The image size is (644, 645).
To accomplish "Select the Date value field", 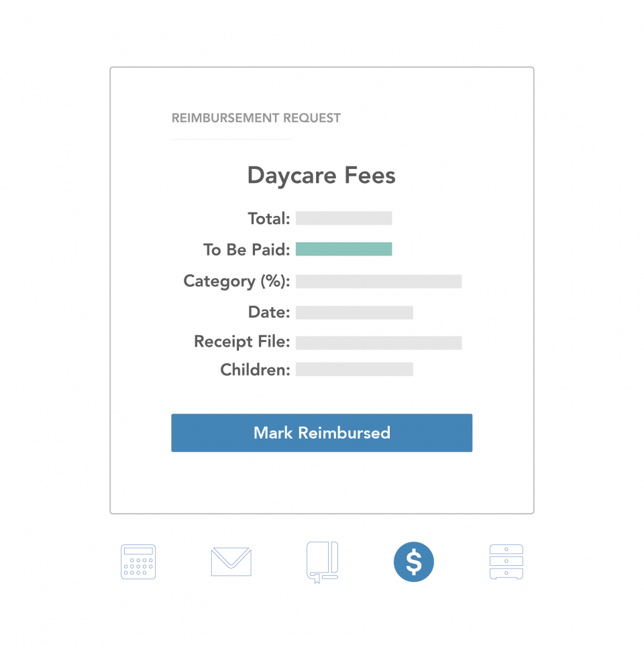I will point(354,312).
